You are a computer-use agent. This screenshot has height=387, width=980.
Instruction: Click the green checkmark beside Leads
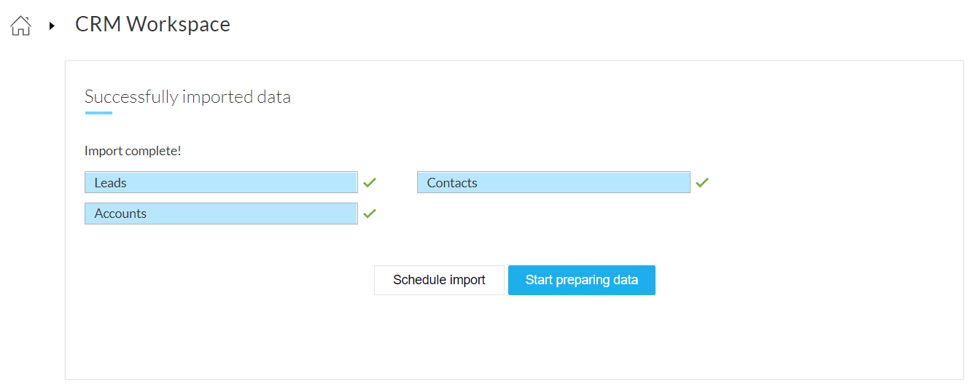(x=370, y=182)
